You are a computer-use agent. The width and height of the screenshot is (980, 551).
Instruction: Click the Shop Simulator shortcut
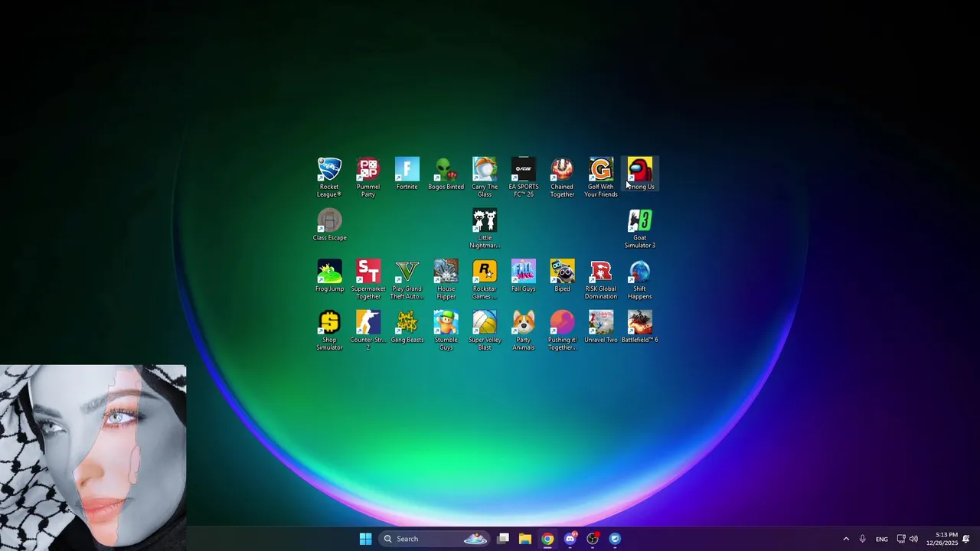pos(329,331)
